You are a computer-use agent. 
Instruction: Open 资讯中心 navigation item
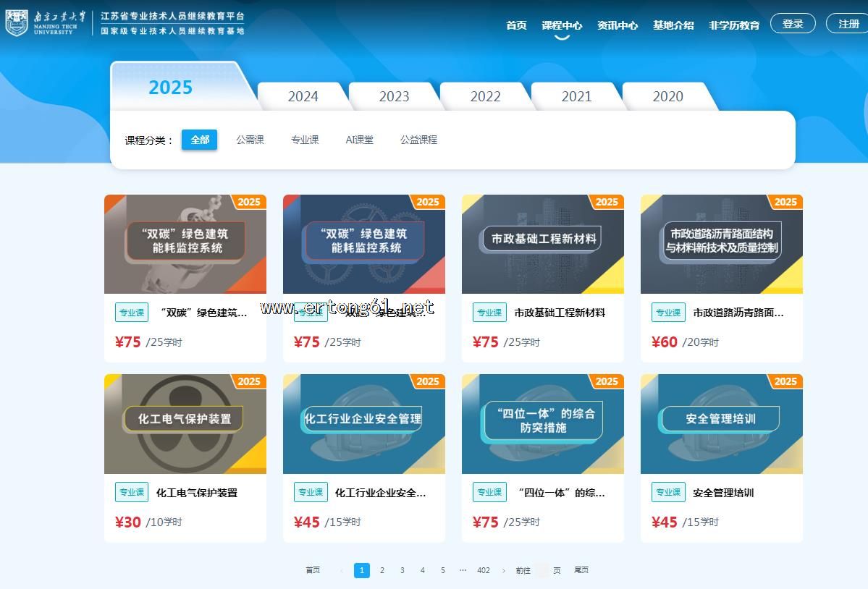coord(617,25)
